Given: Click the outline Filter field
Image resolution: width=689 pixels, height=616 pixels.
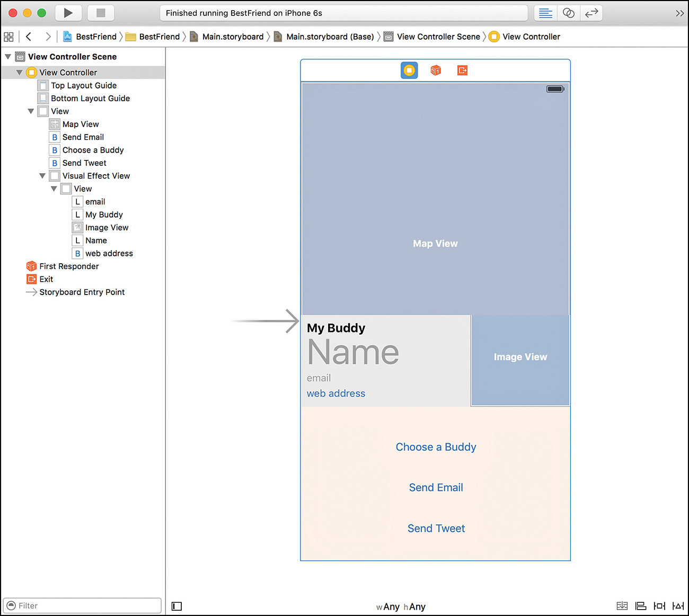Looking at the screenshot, I should [83, 605].
